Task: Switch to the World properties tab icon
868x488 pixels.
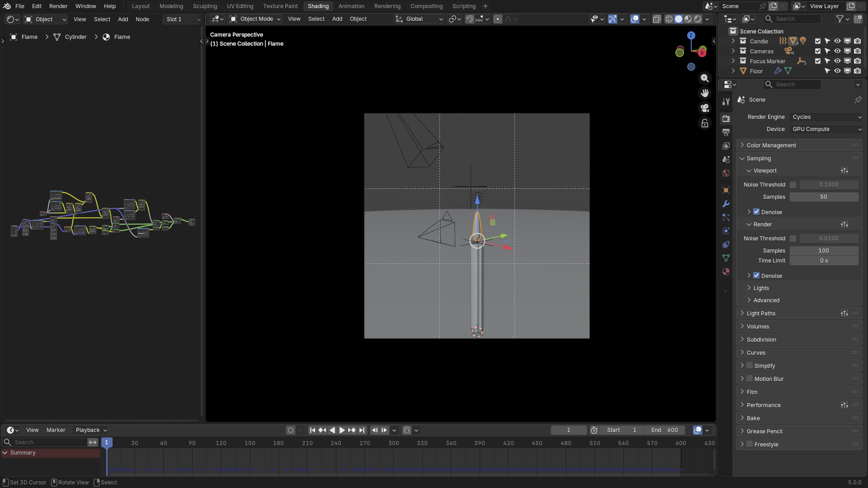Action: (726, 173)
